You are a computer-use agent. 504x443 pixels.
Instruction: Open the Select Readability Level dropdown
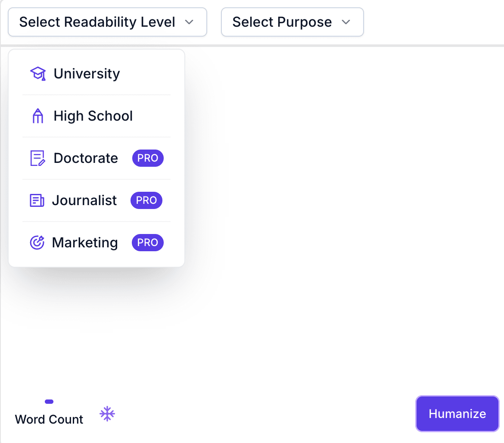[107, 22]
